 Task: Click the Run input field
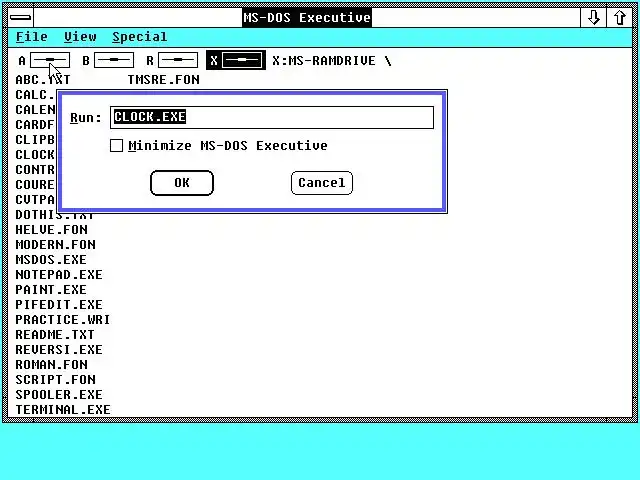tap(272, 118)
